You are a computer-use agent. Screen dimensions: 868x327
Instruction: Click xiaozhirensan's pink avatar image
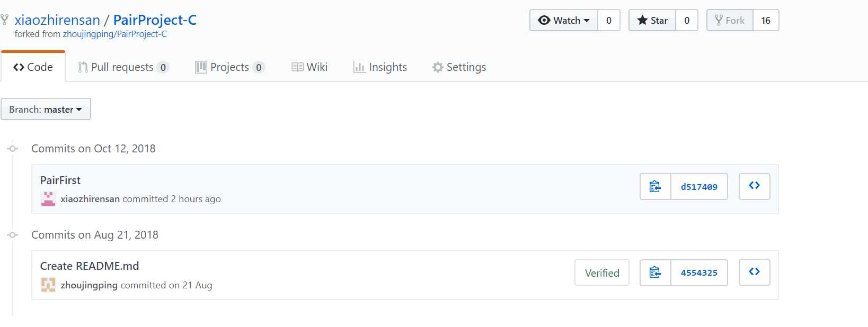click(48, 199)
